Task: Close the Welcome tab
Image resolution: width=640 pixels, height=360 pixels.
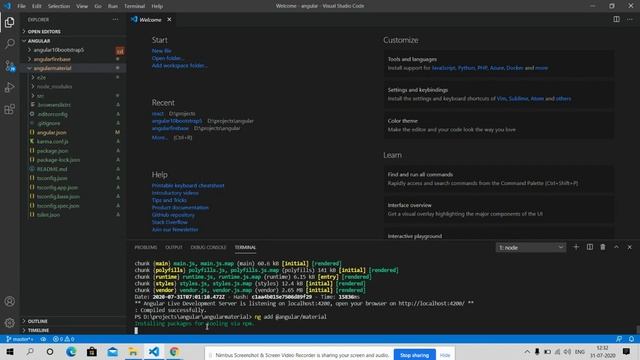Action: (169, 20)
